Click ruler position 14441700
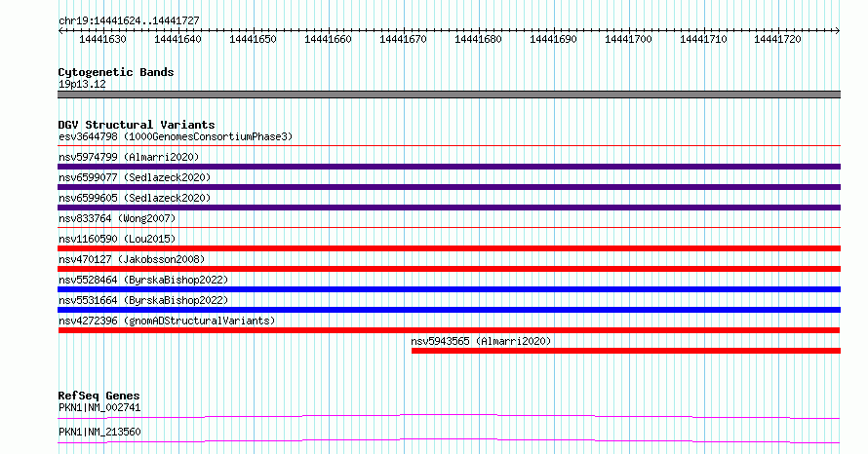 point(628,39)
